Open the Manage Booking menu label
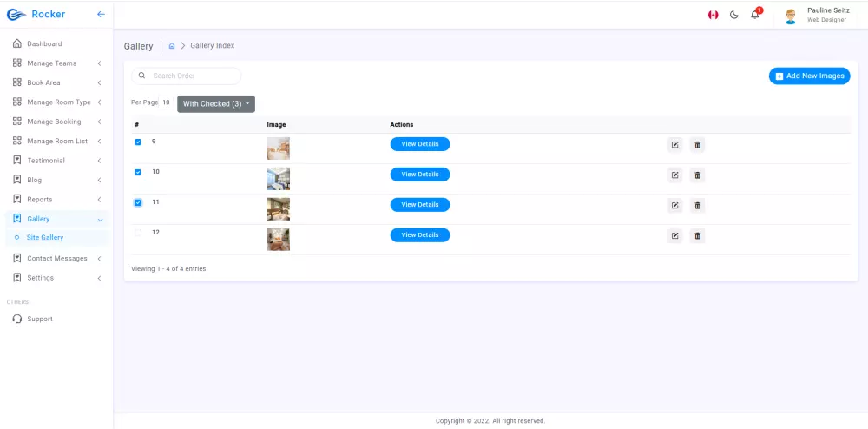 point(54,122)
